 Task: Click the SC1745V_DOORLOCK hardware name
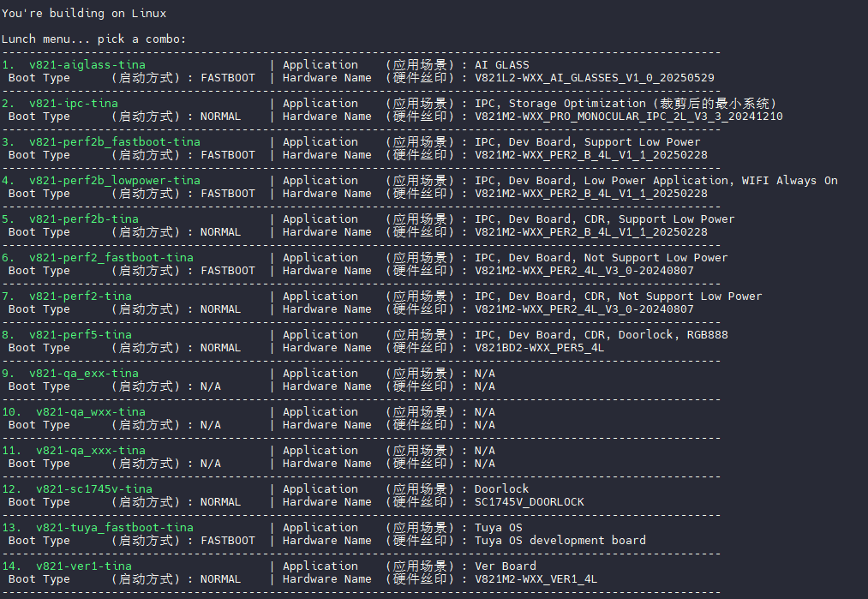(529, 502)
